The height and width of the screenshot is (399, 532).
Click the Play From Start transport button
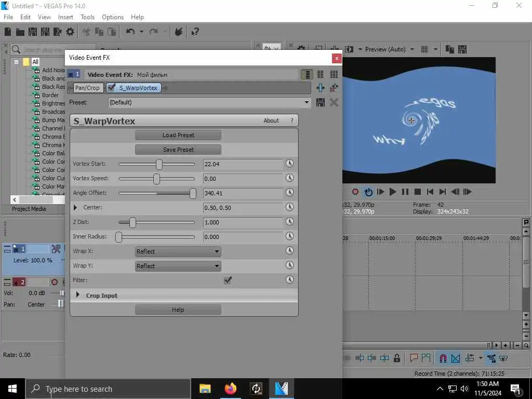pos(380,192)
